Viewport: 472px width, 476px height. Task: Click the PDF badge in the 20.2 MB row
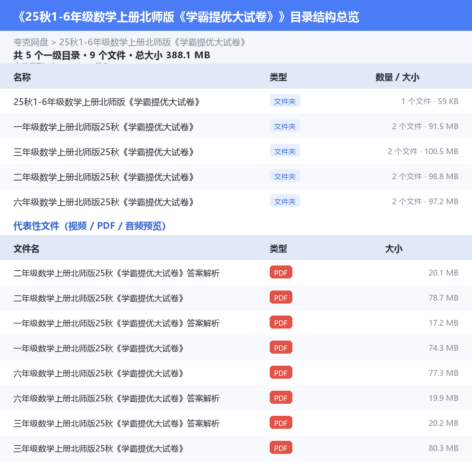tap(281, 423)
